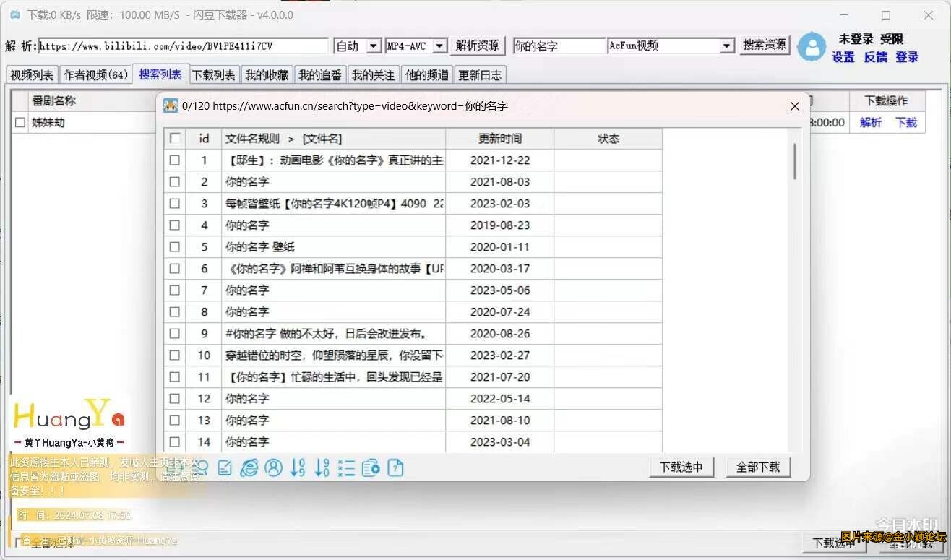Image resolution: width=951 pixels, height=560 pixels.
Task: Check the box for row id 1
Action: (x=175, y=160)
